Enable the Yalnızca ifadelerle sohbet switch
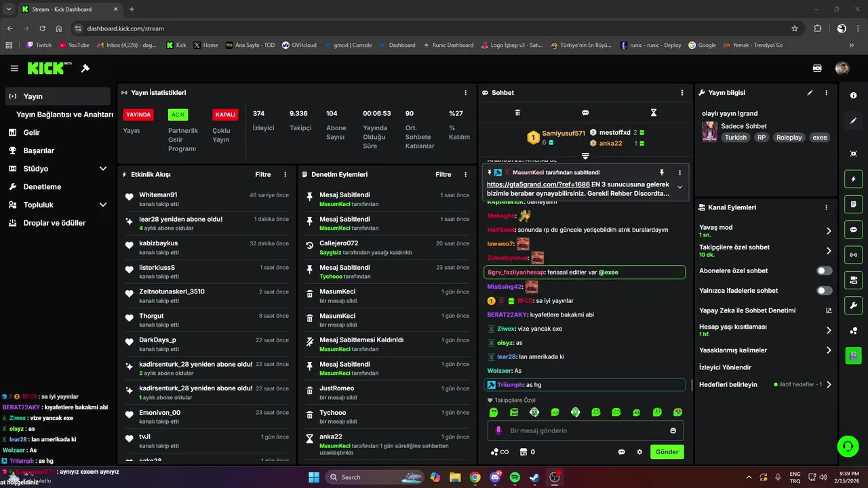Screen dimensions: 868x488 (824, 291)
